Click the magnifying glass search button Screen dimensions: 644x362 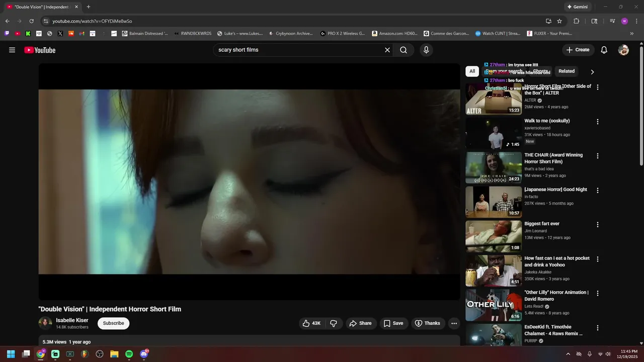point(404,50)
